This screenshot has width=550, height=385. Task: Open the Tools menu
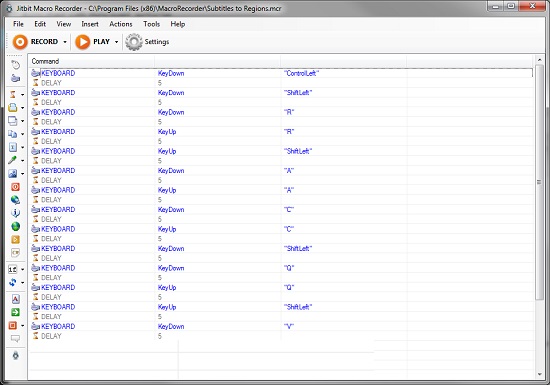coord(152,24)
